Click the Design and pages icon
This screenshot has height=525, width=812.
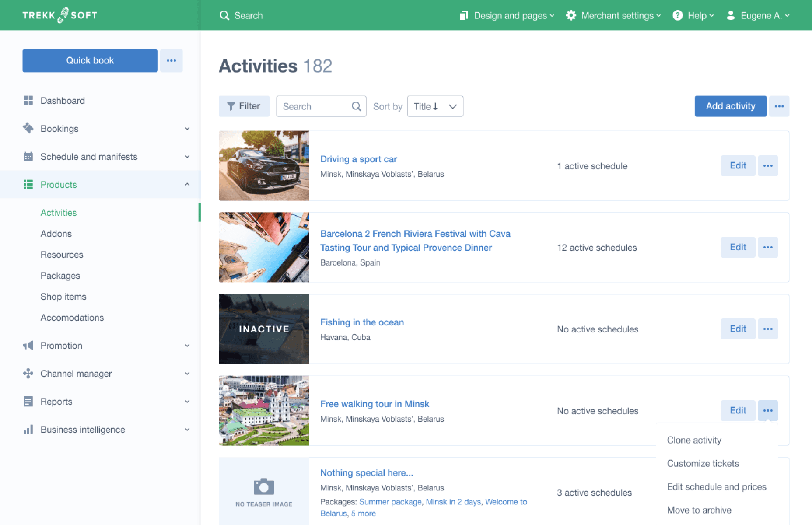point(464,15)
